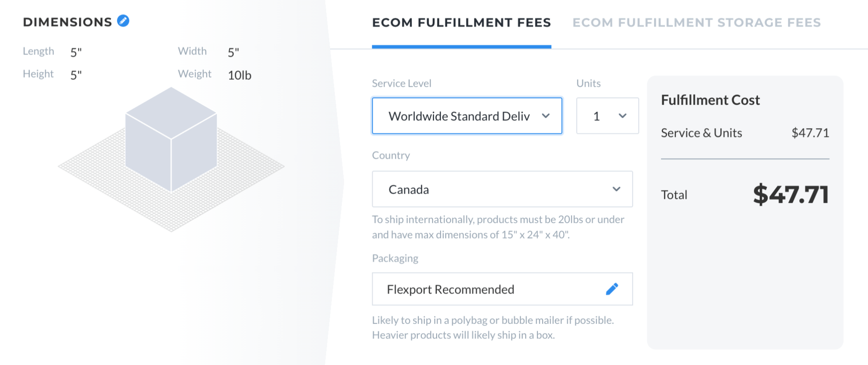
Task: Click the Units value showing 1
Action: coord(597,116)
